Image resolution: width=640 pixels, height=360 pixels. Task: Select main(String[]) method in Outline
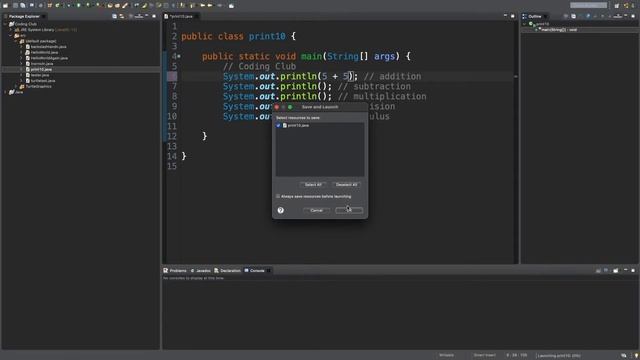coord(559,30)
